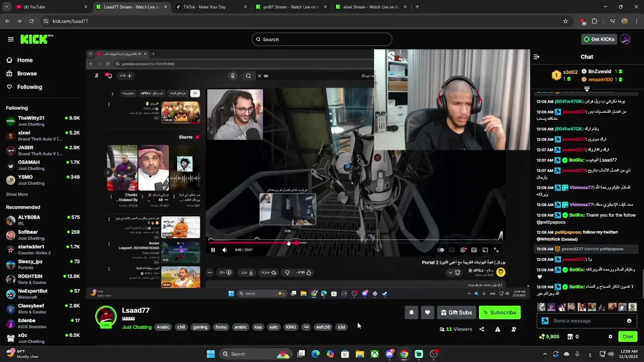Expand Show More followed channels
644x362 pixels.
[17, 194]
